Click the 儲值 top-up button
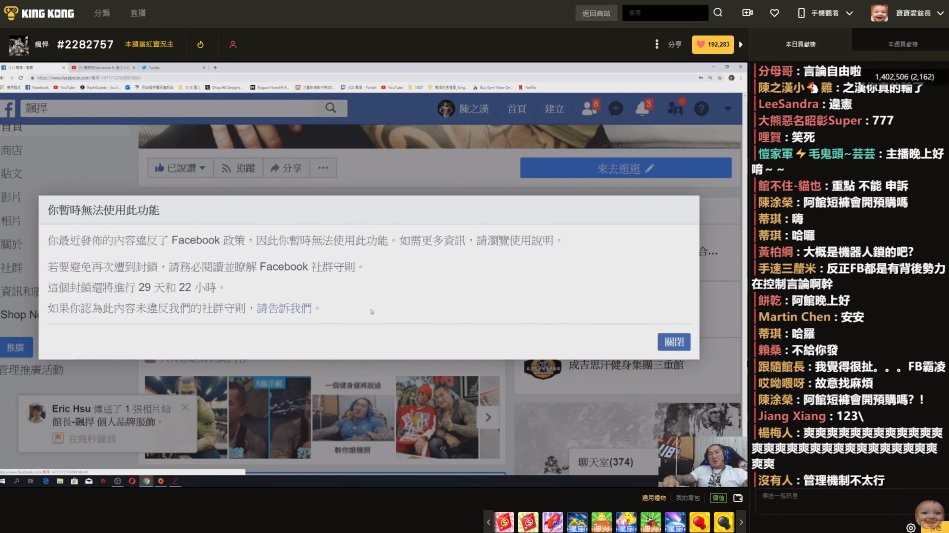Viewport: 949px width, 533px height. pyautogui.click(x=718, y=497)
